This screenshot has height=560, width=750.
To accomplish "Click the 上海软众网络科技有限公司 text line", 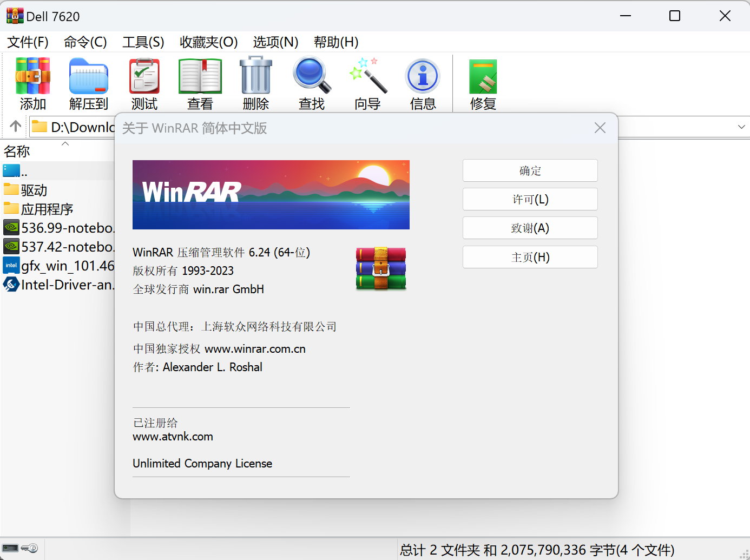I will pyautogui.click(x=269, y=327).
